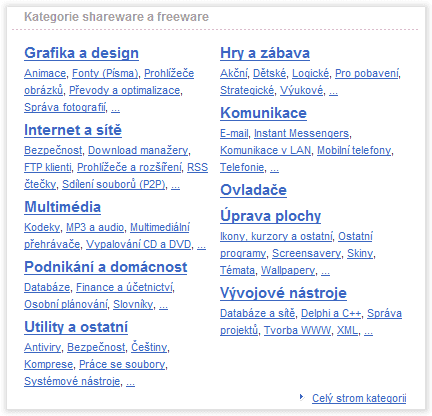Open Databáze a sítě link
The height and width of the screenshot is (416, 432).
[x=258, y=313]
